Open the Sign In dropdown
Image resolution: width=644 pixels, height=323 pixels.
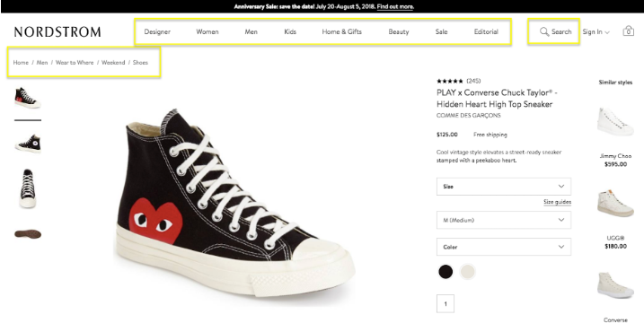[595, 31]
